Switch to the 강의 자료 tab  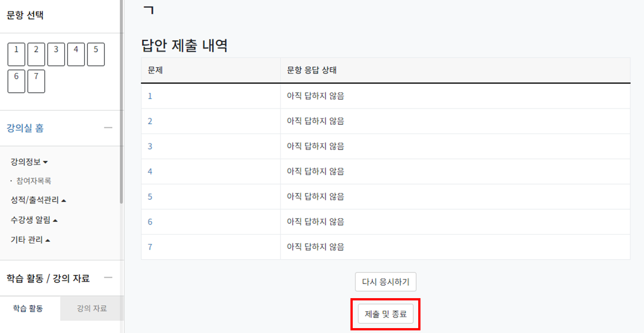pyautogui.click(x=92, y=308)
